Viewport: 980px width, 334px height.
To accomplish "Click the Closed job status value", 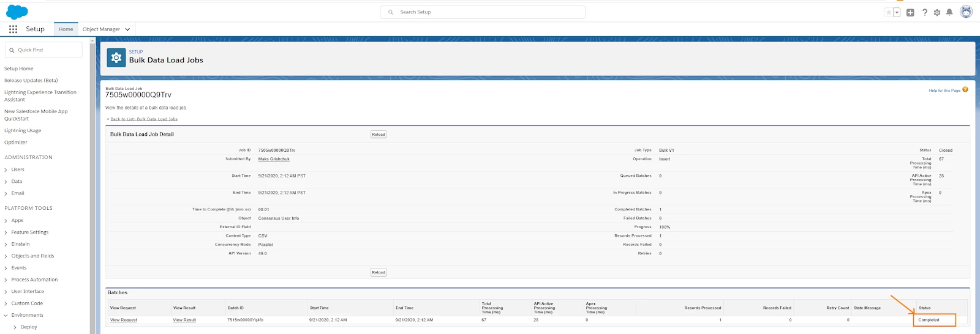I will (x=946, y=150).
